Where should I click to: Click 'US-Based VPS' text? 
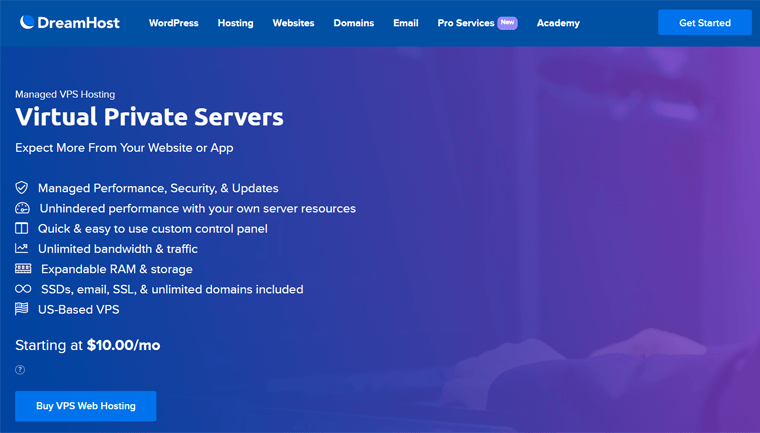(79, 309)
